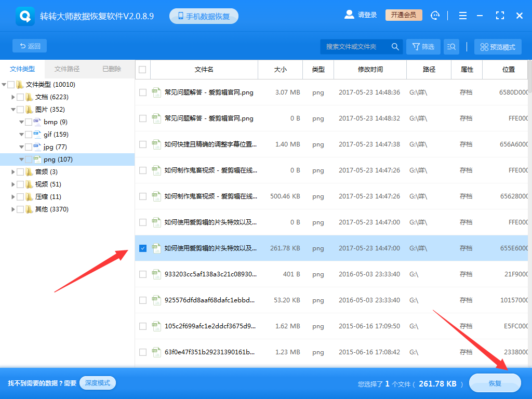Screen dimensions: 532x399
Task: Click png file icon of 105c2f699afc1e2 row
Action: (x=156, y=326)
